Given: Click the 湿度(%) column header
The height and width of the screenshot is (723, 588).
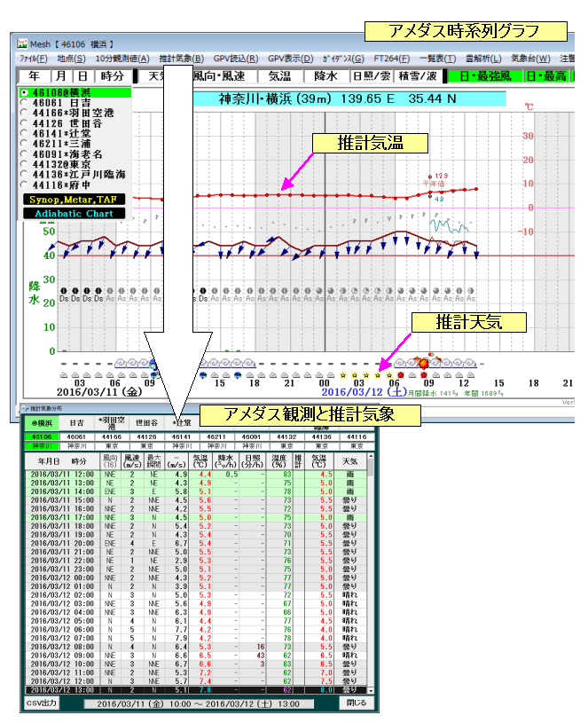Looking at the screenshot, I should pos(279,461).
